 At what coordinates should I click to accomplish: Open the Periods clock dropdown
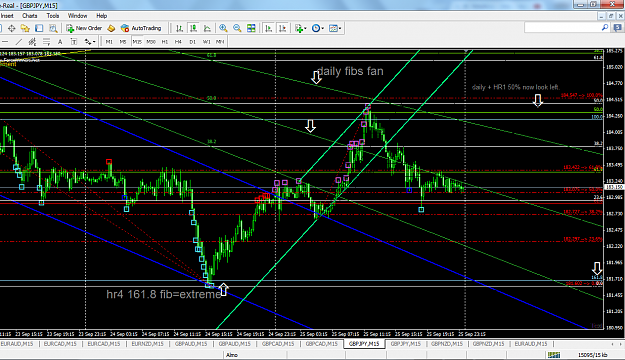coord(318,28)
